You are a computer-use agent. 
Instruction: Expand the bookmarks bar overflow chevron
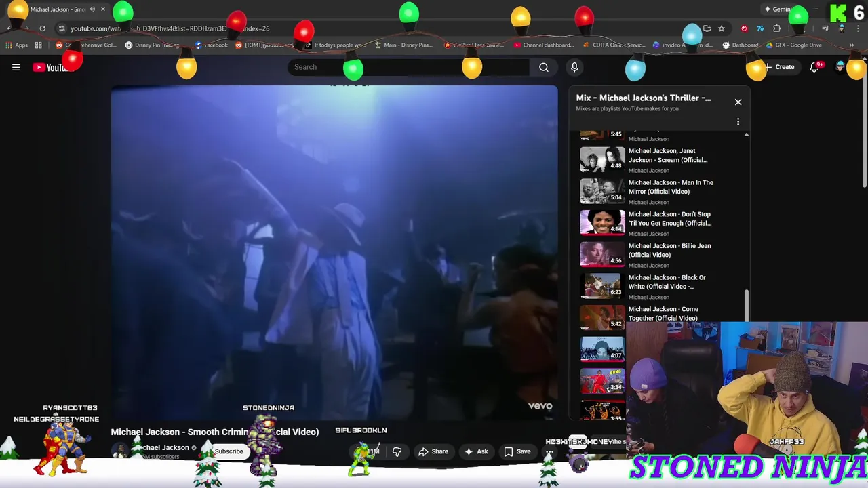pyautogui.click(x=852, y=45)
